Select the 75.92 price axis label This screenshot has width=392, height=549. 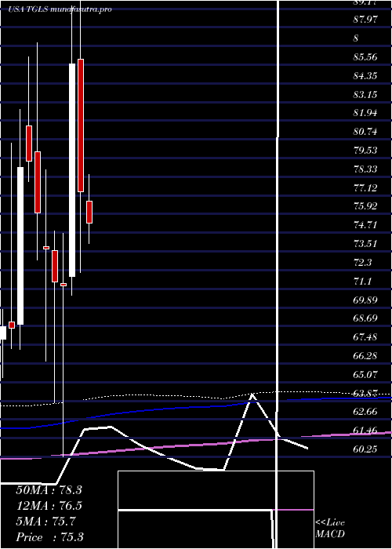click(365, 205)
